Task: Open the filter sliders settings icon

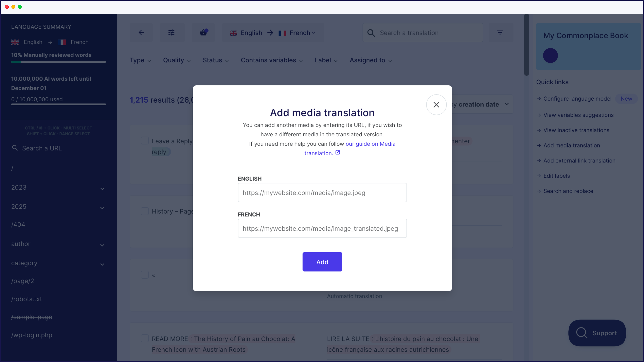Action: click(172, 32)
